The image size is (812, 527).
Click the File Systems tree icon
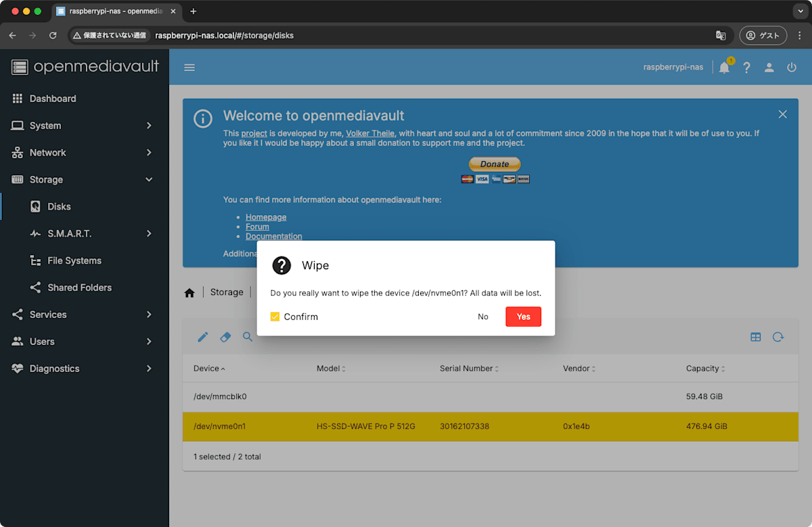[36, 260]
